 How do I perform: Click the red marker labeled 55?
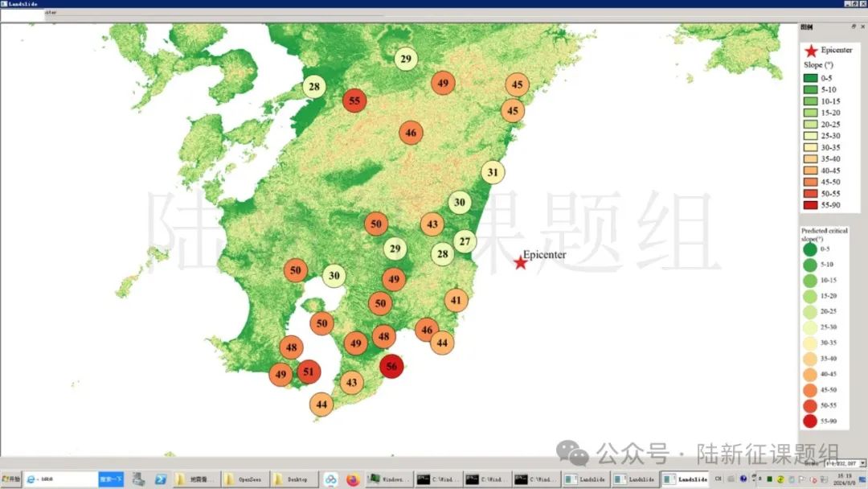click(354, 101)
